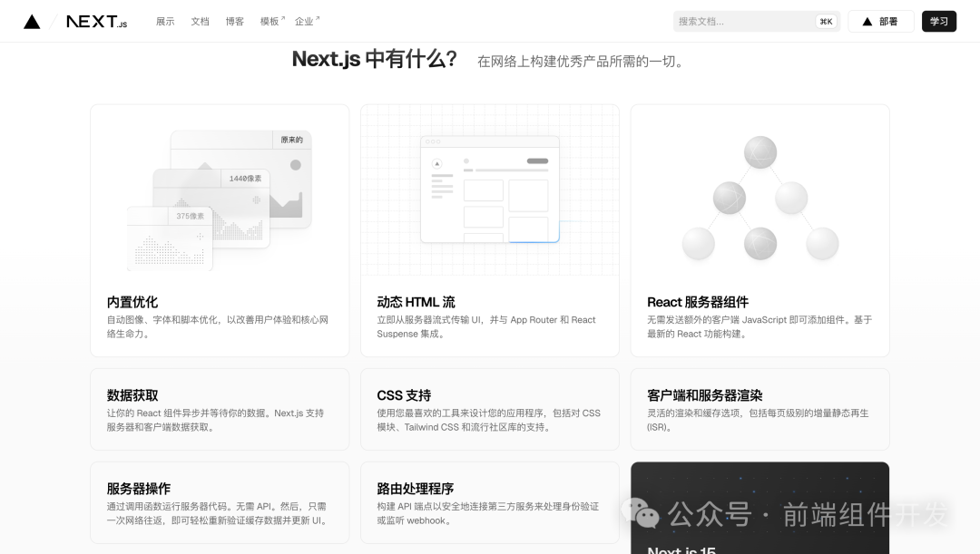Click the sphere tree illustration in React 服务器组件
This screenshot has width=980, height=554.
[x=760, y=198]
